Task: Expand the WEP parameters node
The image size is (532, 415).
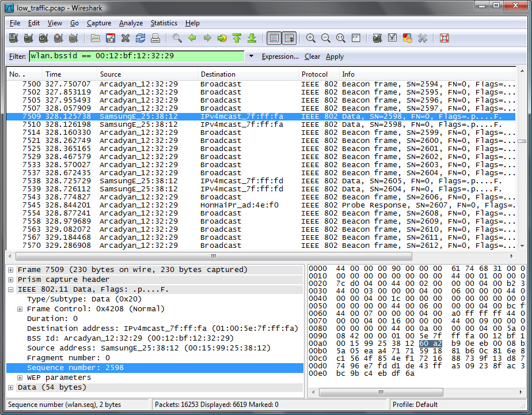Action: point(20,378)
